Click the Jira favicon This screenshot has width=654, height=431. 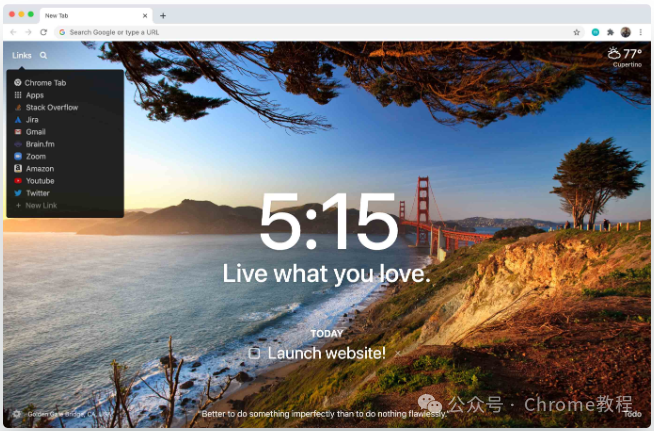point(18,120)
